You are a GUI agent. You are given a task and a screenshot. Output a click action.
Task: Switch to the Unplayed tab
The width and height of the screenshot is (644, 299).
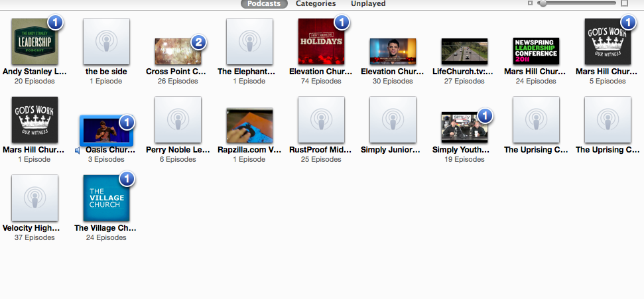(x=368, y=4)
